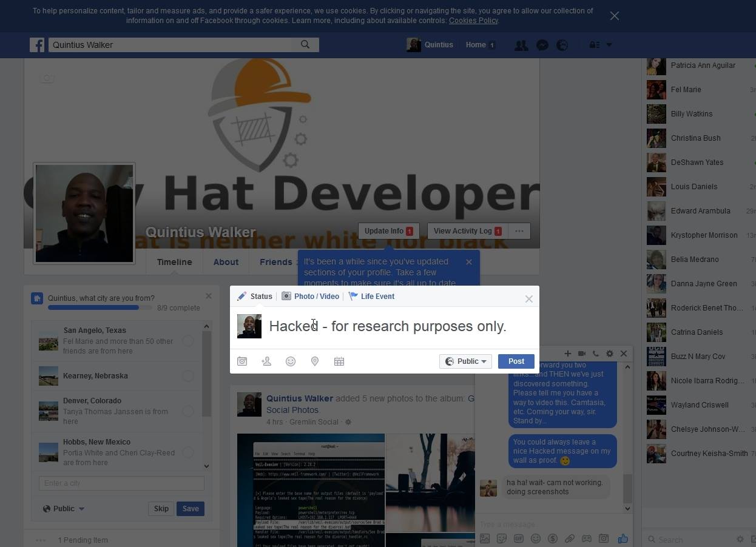The width and height of the screenshot is (756, 547).
Task: Select the Life Event composer tab
Action: [371, 297]
